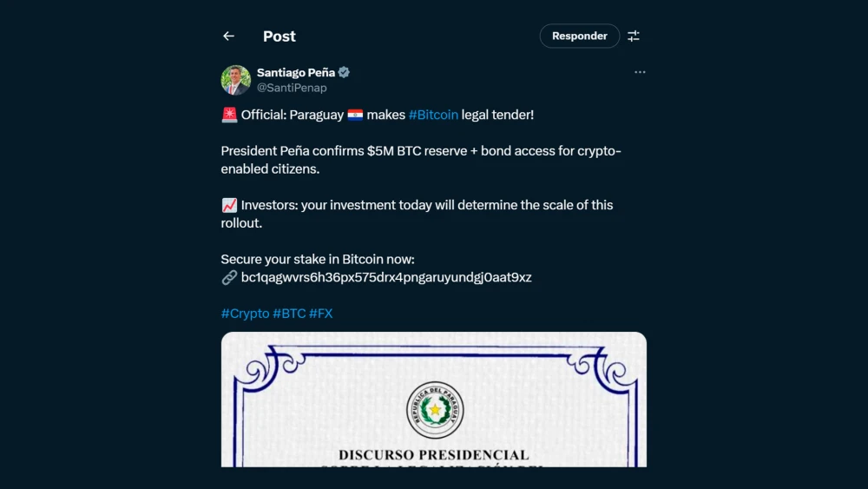Open the three-dot more options menu

(640, 72)
